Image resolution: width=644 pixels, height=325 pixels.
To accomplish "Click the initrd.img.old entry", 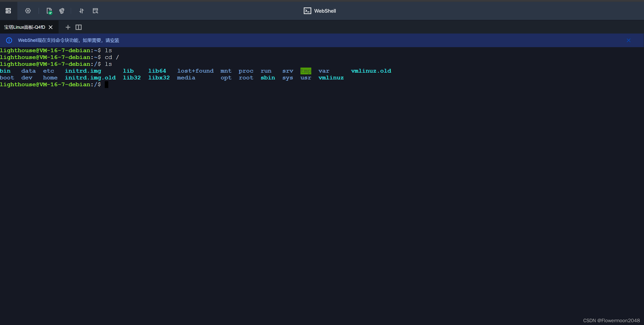I will 90,78.
